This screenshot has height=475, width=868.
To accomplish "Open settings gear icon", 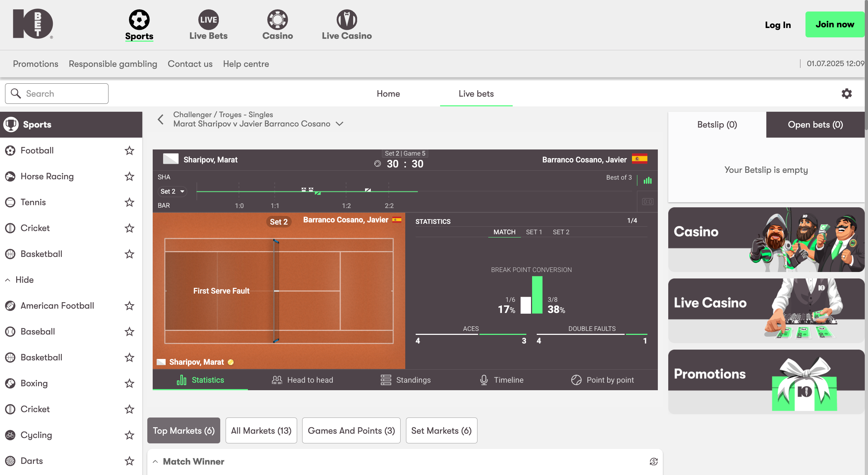I will [x=847, y=94].
